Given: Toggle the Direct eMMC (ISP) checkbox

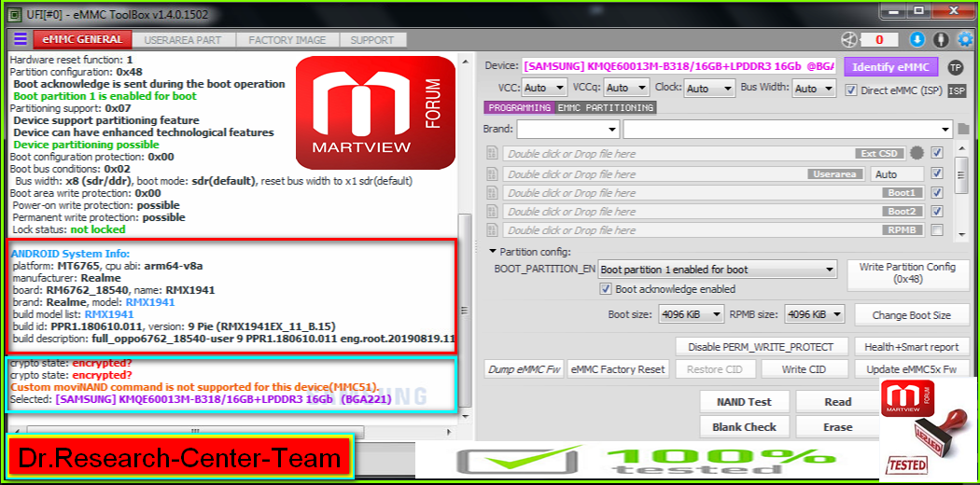Looking at the screenshot, I should [850, 90].
